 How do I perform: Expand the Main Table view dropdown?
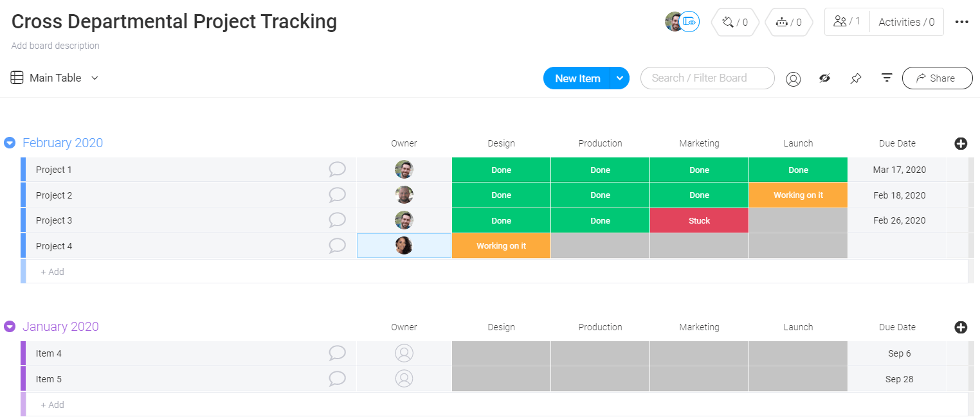(95, 78)
